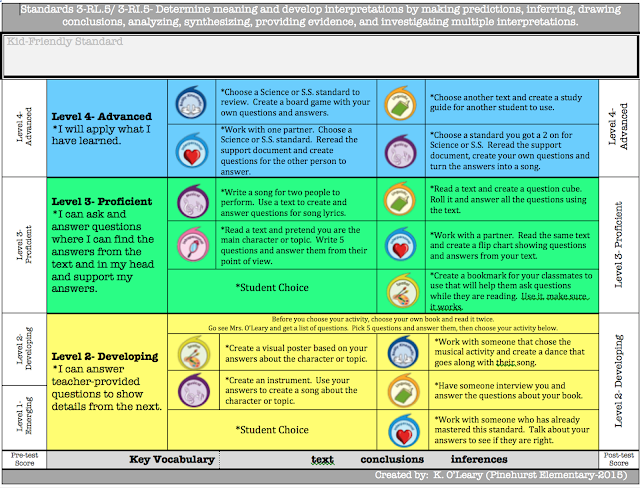This screenshot has height=488, width=640.
Task: Click the vocabulary word 'inferences'
Action: [479, 459]
